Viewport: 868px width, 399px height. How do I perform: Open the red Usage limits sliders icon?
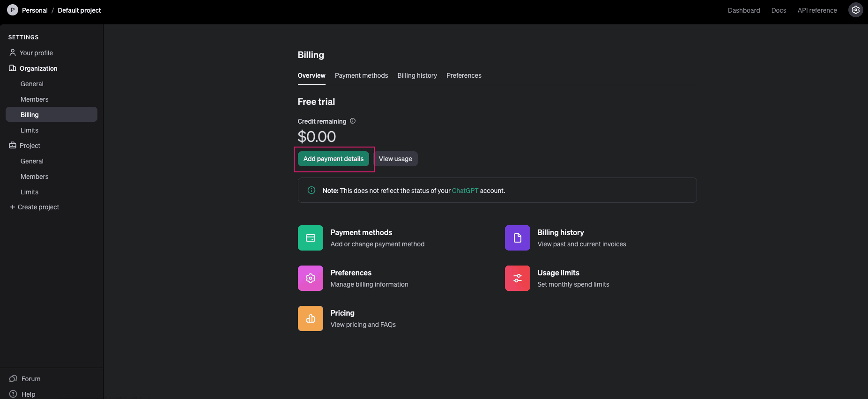pos(517,278)
